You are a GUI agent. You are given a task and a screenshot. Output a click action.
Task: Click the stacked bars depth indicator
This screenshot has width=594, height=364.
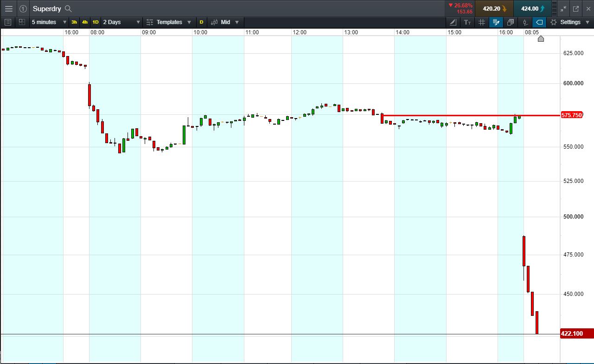pyautogui.click(x=555, y=8)
